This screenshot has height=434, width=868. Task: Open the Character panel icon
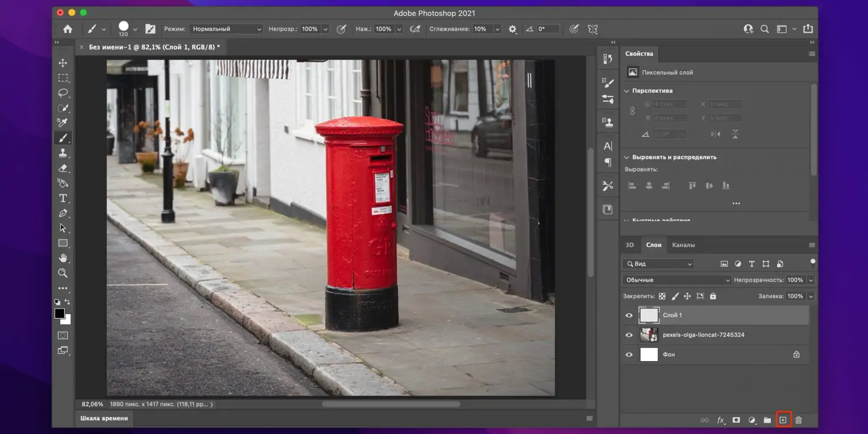(x=607, y=146)
